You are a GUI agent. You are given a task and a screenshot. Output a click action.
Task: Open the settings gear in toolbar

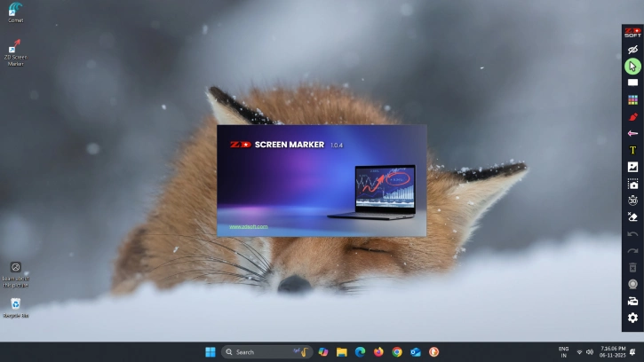tap(632, 318)
